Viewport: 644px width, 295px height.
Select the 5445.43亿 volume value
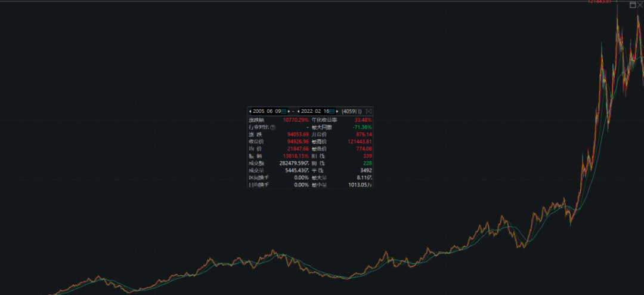click(297, 170)
